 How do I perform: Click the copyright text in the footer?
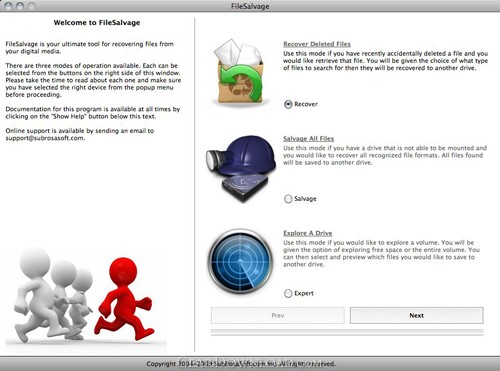coord(241,364)
